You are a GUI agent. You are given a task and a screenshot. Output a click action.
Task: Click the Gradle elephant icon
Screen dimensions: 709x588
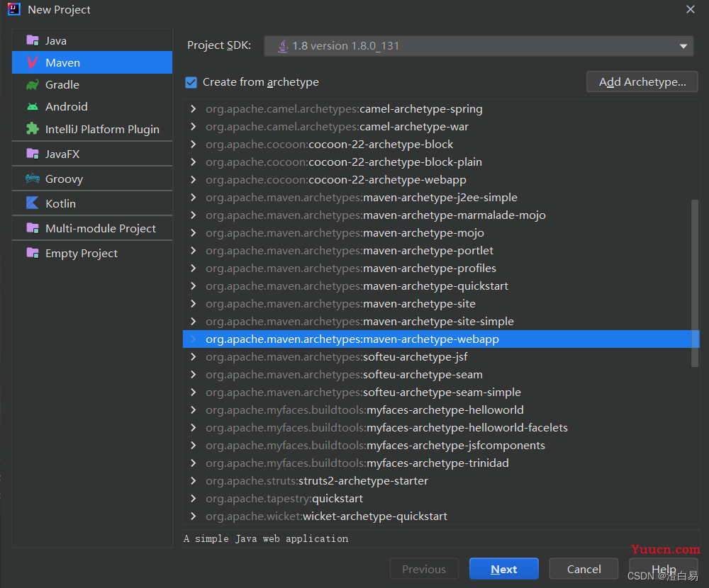(x=32, y=84)
